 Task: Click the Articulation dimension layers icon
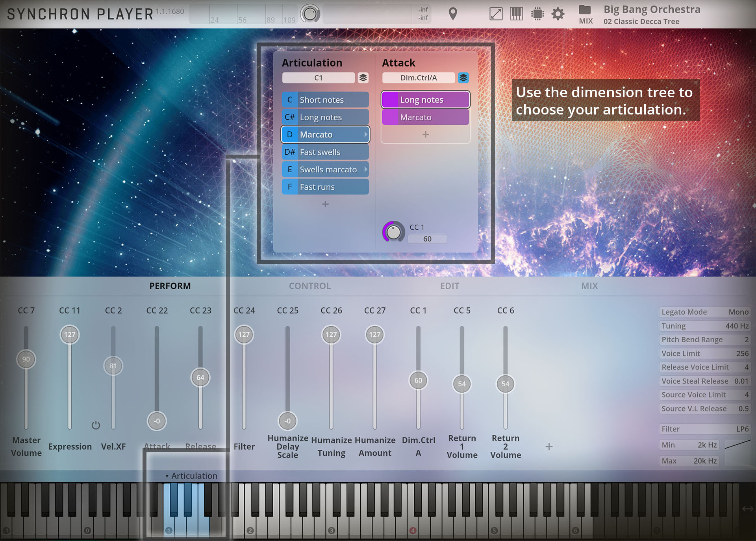tap(363, 78)
